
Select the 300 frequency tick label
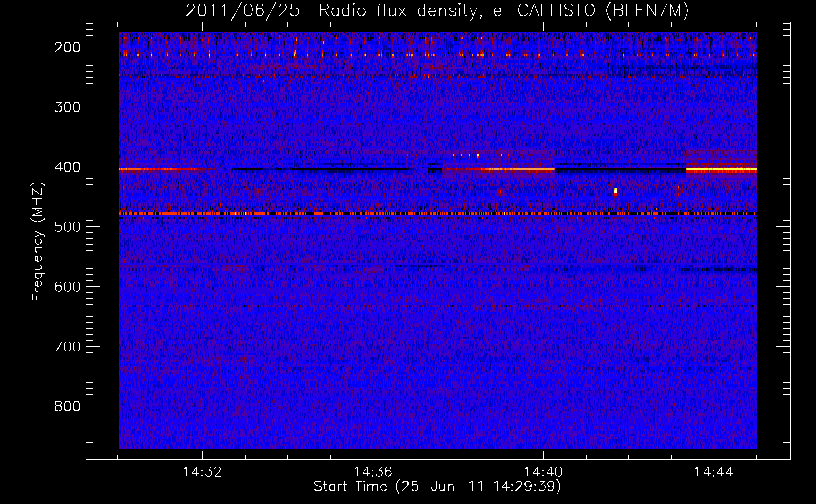coord(68,107)
